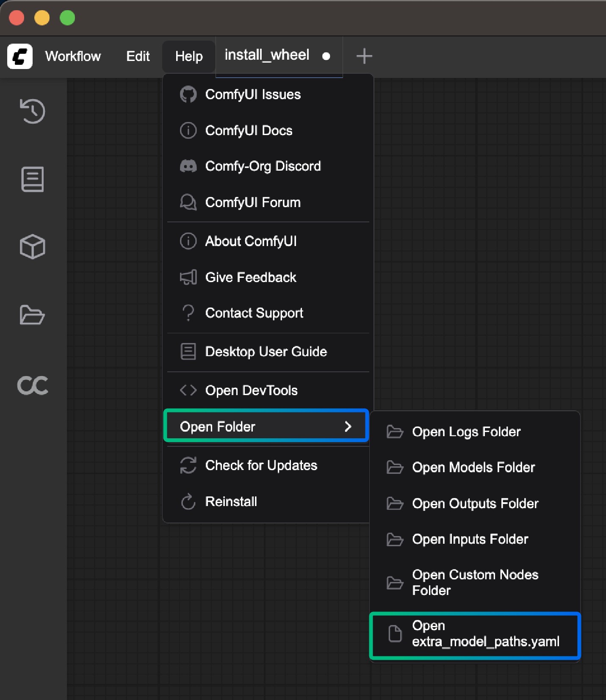The width and height of the screenshot is (606, 700).
Task: Select Open Inputs Folder text
Action: click(470, 540)
